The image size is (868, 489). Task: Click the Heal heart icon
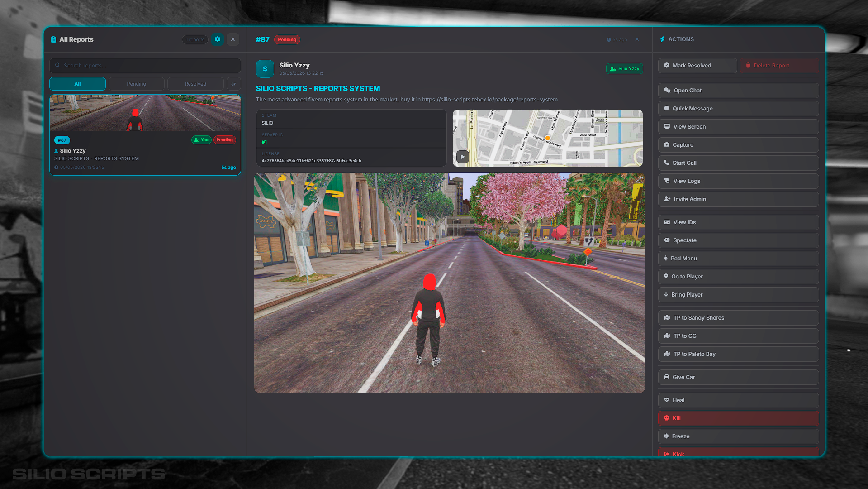pyautogui.click(x=667, y=400)
